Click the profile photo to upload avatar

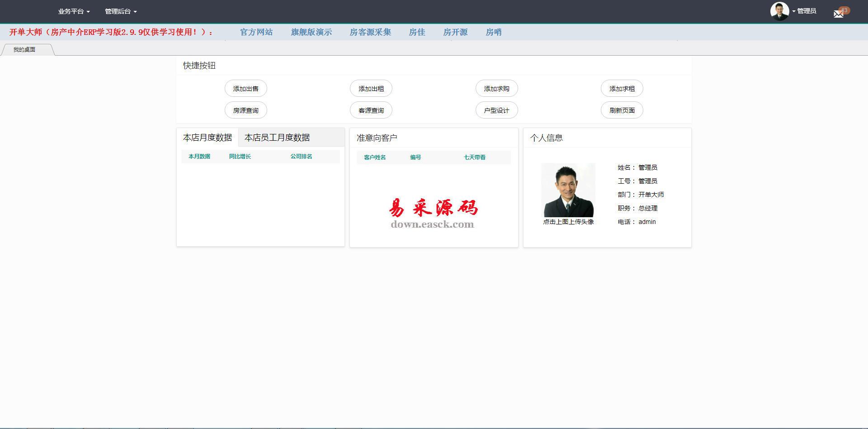[x=568, y=190]
